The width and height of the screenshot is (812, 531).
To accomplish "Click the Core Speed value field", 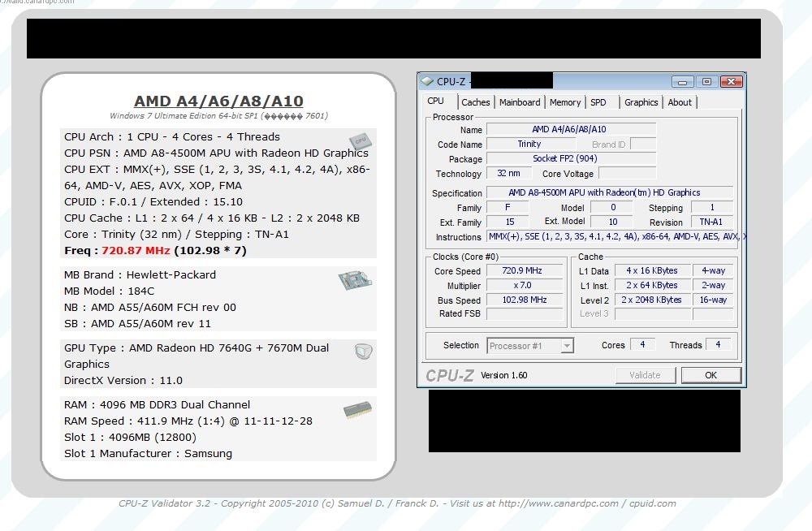I will [524, 271].
